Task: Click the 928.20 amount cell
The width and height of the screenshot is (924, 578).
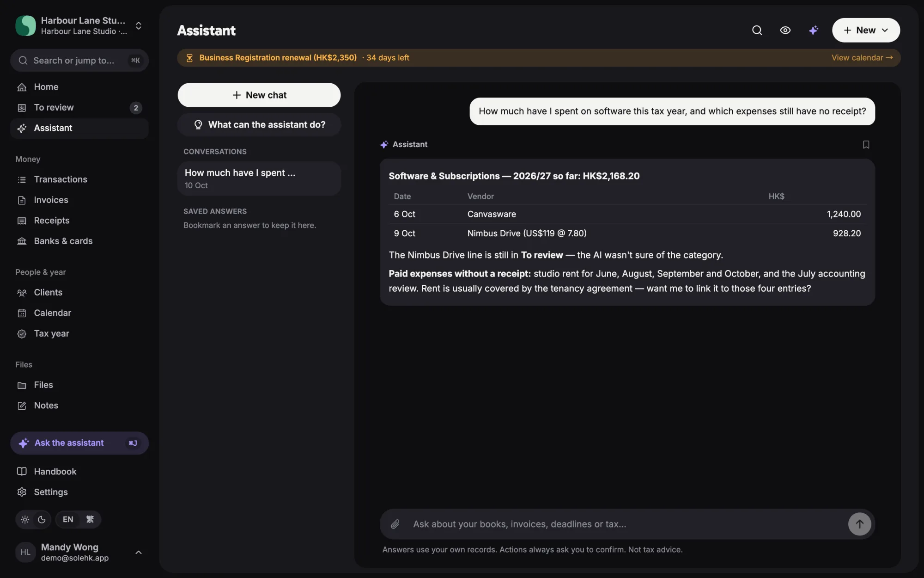Action: pyautogui.click(x=846, y=234)
